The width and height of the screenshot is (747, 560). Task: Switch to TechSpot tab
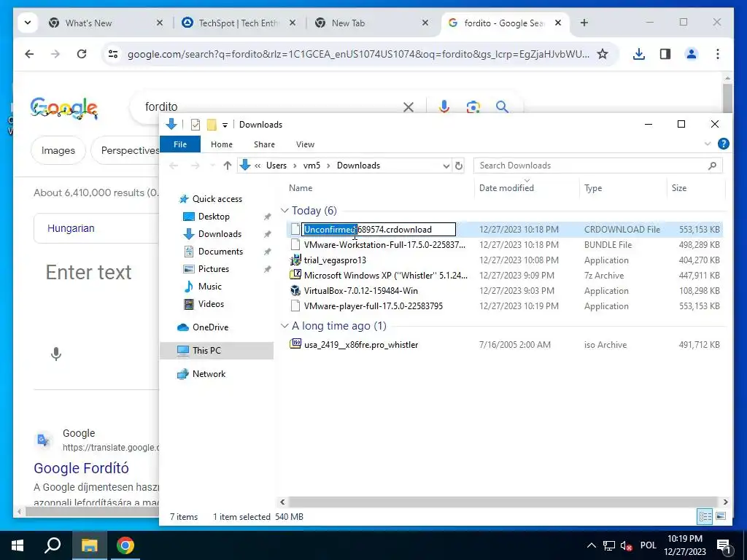pos(239,23)
